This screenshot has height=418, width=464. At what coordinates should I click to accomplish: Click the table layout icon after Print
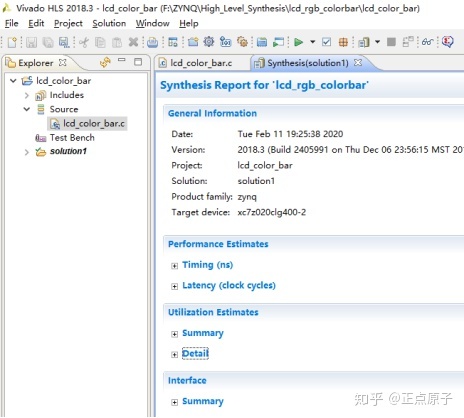(173, 42)
